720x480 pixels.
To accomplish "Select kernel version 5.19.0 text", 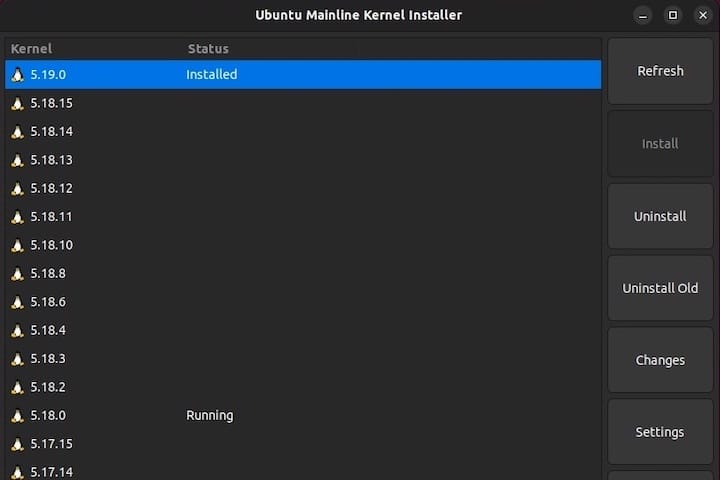I will coord(48,74).
